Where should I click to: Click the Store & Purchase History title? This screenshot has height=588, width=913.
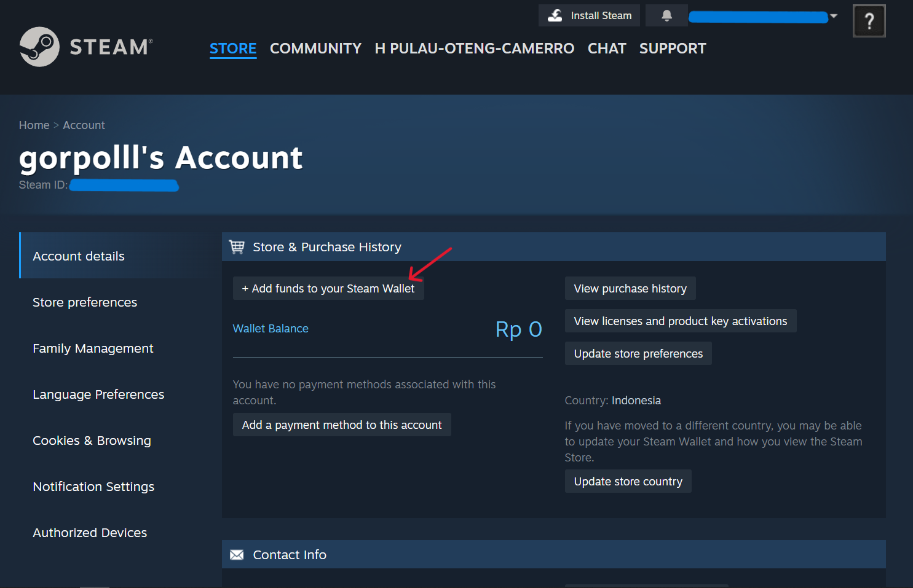327,247
